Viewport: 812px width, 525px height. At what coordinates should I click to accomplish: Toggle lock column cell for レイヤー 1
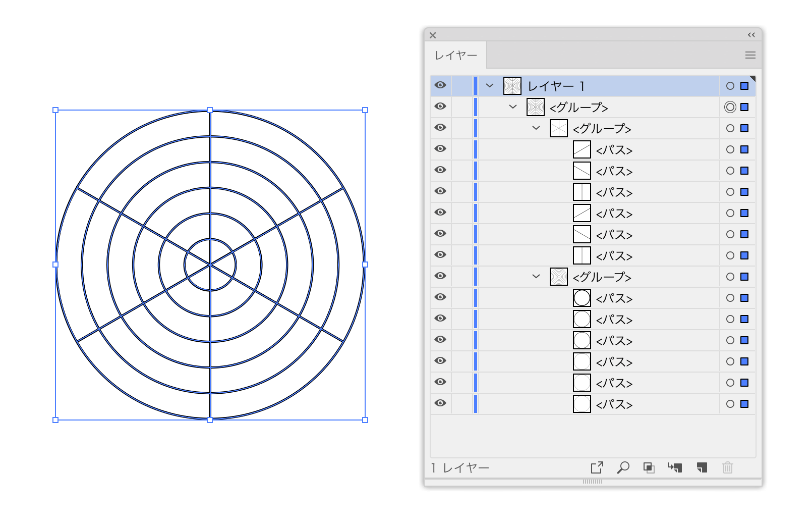tap(461, 86)
